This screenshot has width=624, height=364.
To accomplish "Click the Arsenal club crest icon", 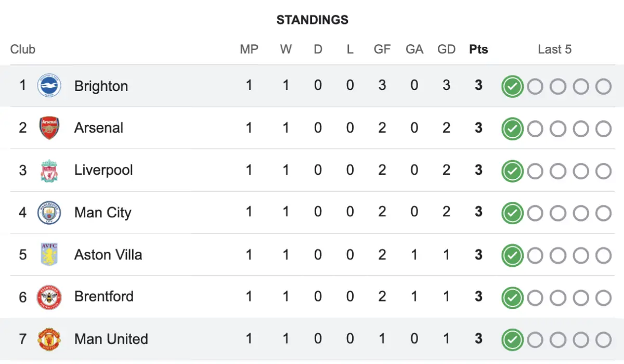I will point(49,128).
